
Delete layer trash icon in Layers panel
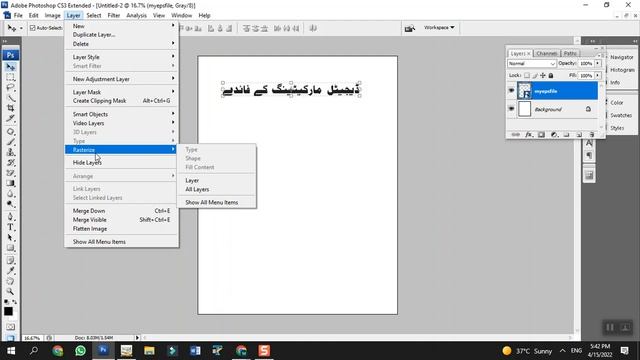(591, 134)
